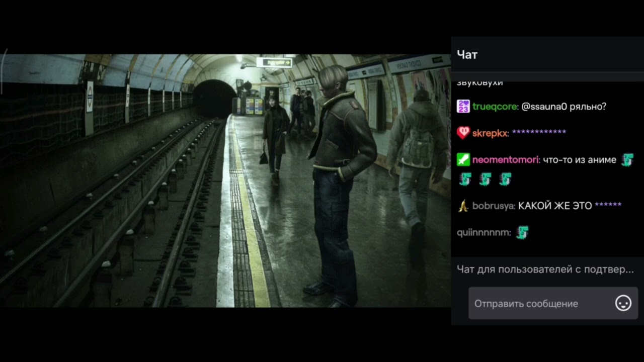Image resolution: width=644 pixels, height=362 pixels.
Task: Click the notice 'Чат для пользователей с подтвер...'
Action: [545, 269]
